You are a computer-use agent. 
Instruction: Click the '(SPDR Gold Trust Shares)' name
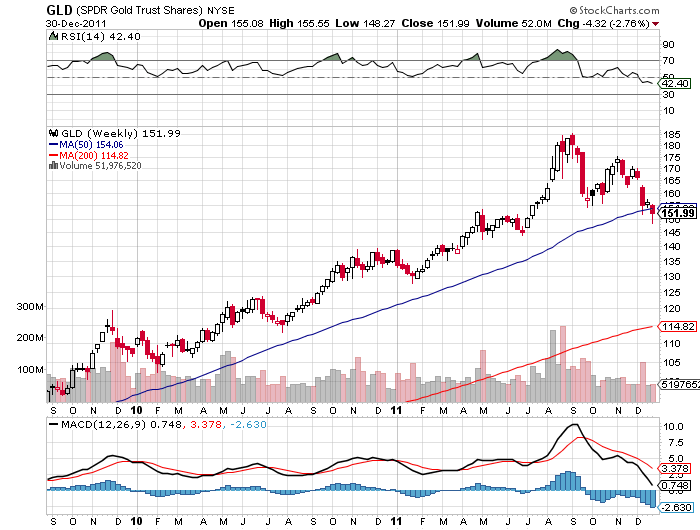tap(139, 10)
